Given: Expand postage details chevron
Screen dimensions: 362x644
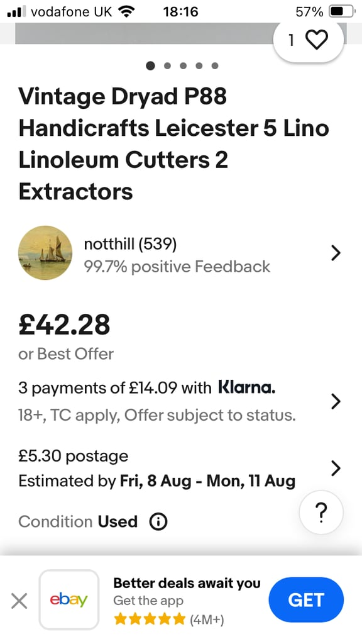Looking at the screenshot, I should tap(336, 468).
